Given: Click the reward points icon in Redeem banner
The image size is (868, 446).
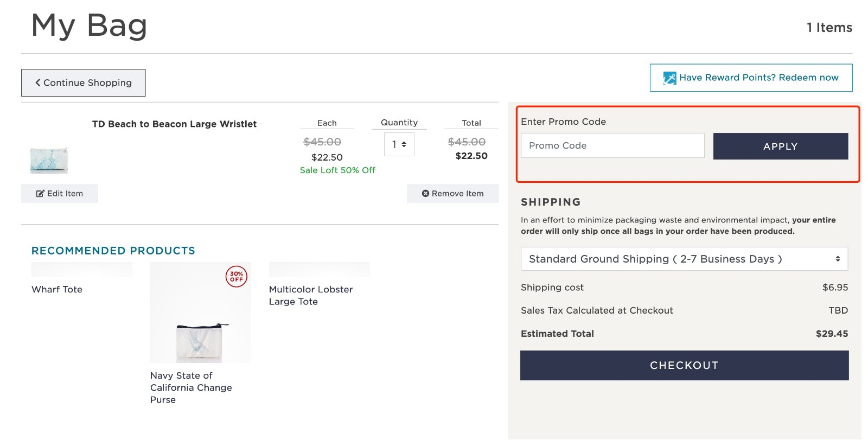Looking at the screenshot, I should tap(669, 78).
